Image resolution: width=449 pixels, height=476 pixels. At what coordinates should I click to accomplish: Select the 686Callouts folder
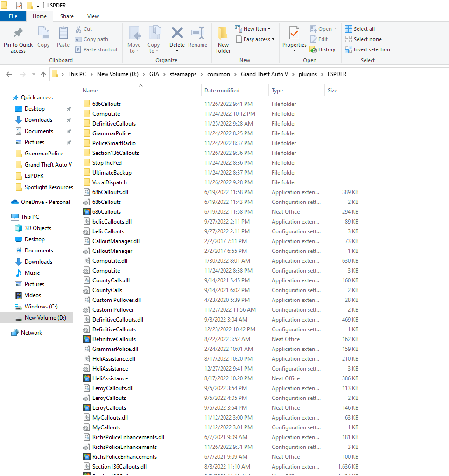pyautogui.click(x=106, y=104)
